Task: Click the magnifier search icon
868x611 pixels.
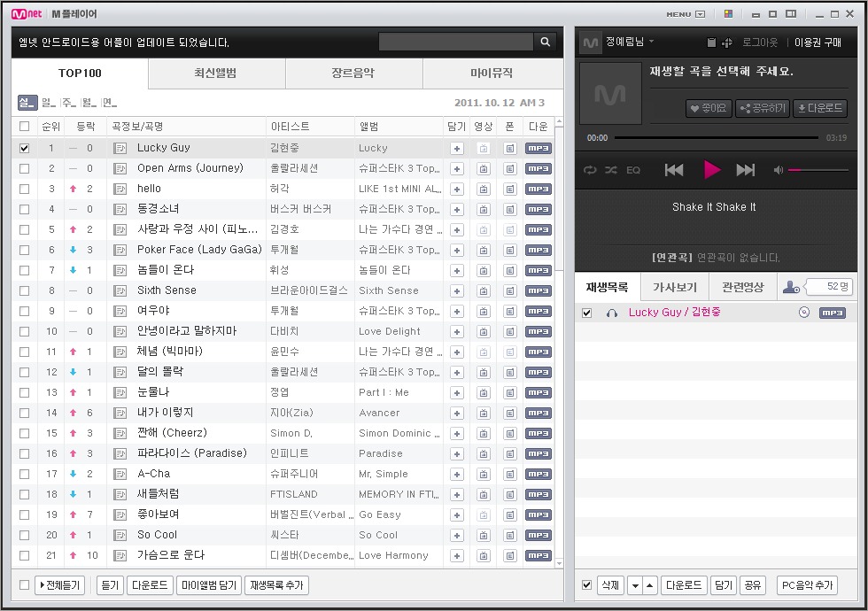Action: point(546,42)
